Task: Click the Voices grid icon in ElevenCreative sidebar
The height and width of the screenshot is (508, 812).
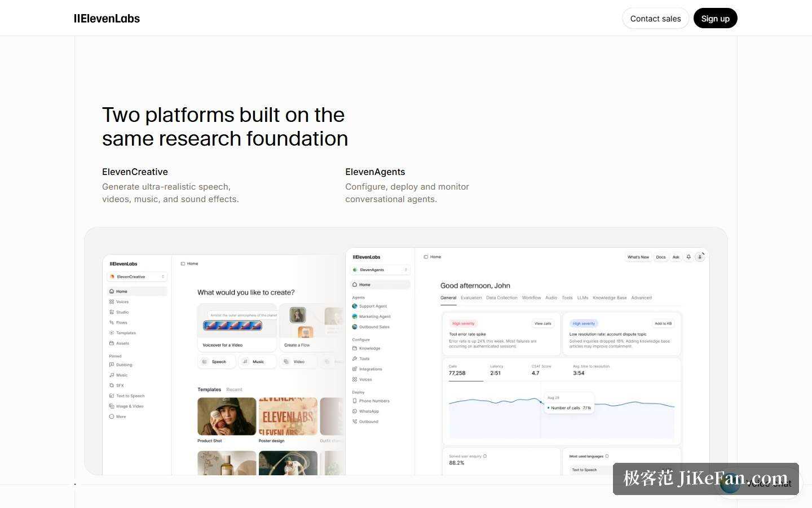Action: click(x=112, y=302)
